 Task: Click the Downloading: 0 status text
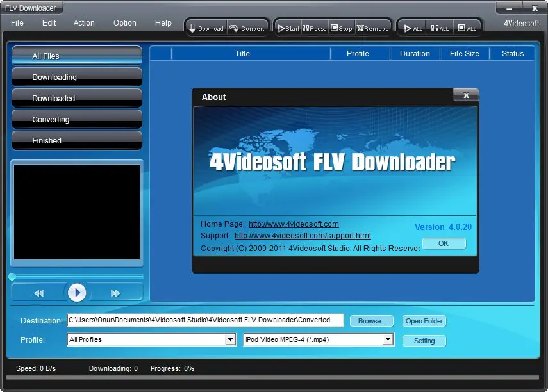coord(113,368)
